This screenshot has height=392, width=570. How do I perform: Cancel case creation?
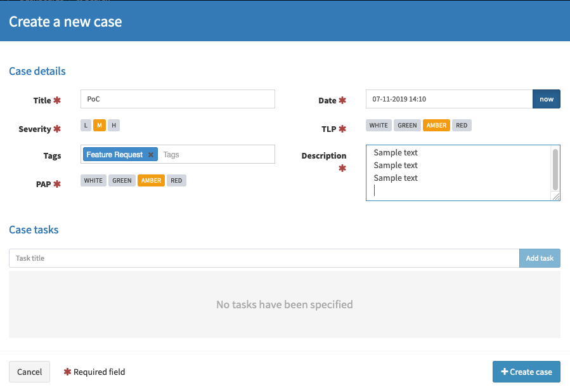[x=29, y=372]
